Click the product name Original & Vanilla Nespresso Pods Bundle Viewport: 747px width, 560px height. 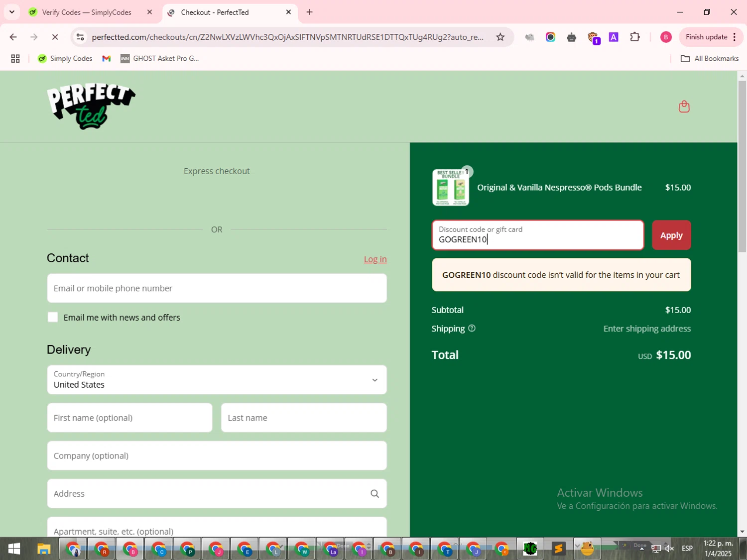(559, 188)
